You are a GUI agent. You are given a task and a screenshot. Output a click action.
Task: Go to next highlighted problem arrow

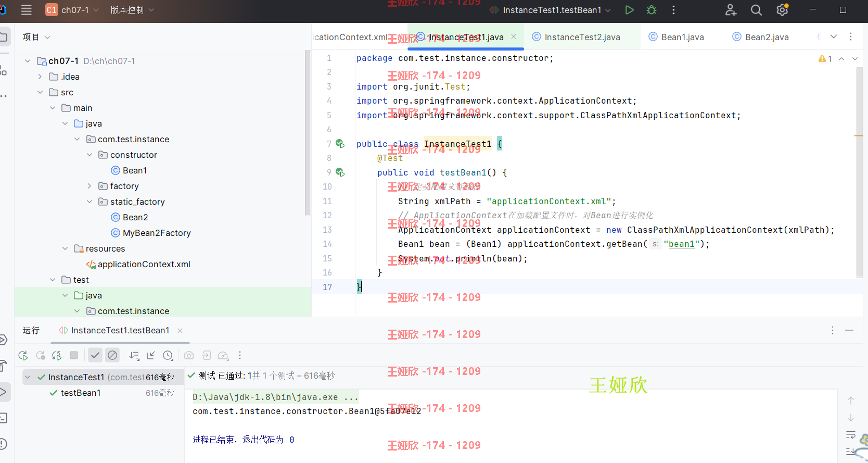coord(854,59)
